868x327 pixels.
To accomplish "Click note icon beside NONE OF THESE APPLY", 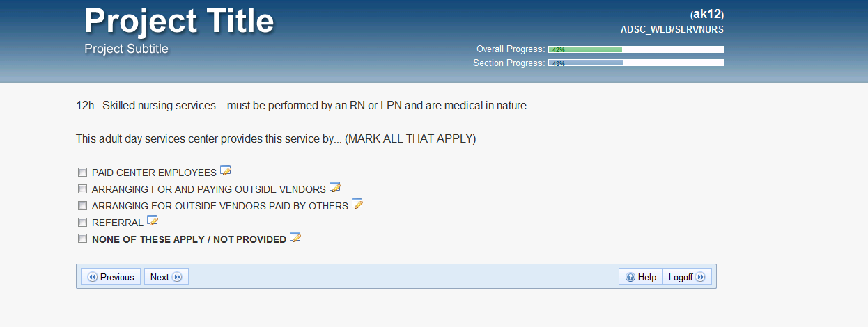I will point(295,238).
